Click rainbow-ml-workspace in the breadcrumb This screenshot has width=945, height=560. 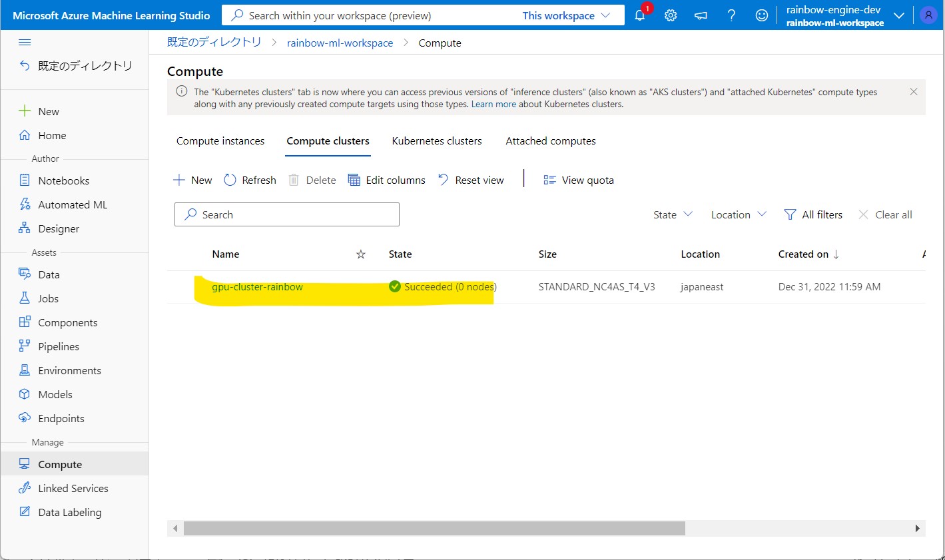(x=340, y=43)
